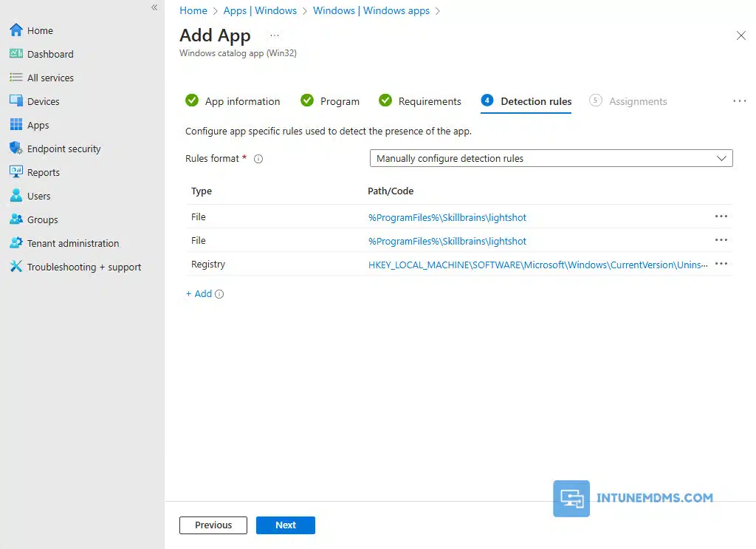Open Apps grid icon in sidebar
The height and width of the screenshot is (549, 756).
click(16, 125)
